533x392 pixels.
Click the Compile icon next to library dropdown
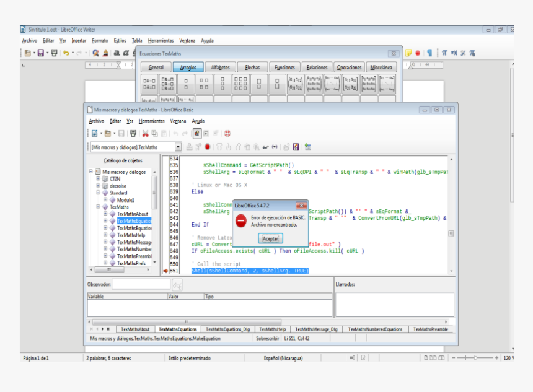(189, 147)
